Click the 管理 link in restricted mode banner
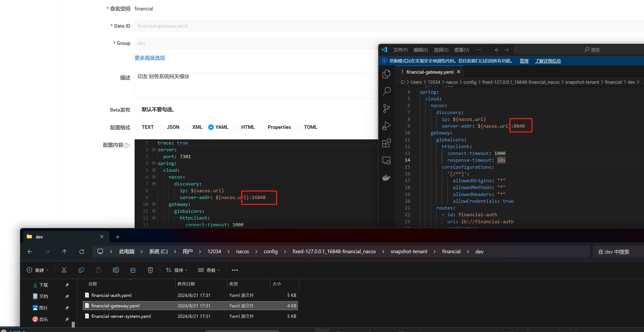 524,61
